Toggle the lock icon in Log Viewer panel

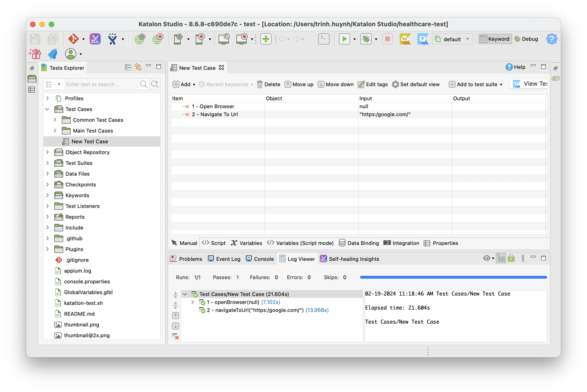pyautogui.click(x=512, y=259)
